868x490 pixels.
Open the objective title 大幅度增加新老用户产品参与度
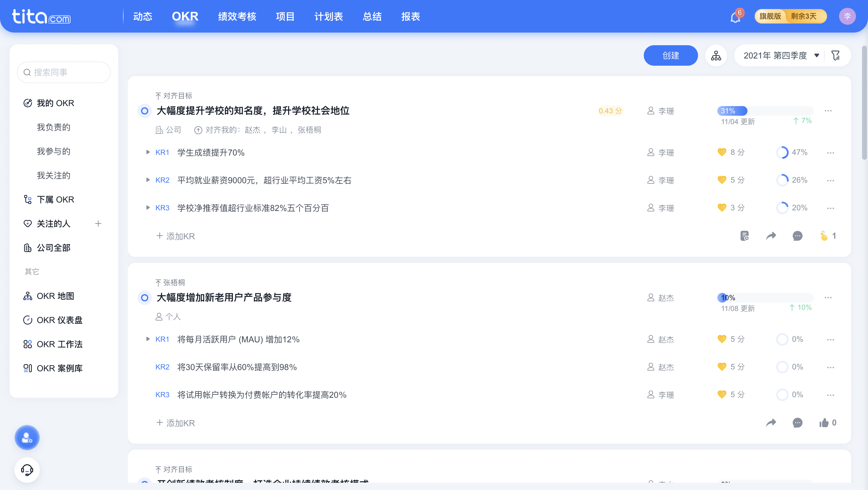pyautogui.click(x=224, y=297)
